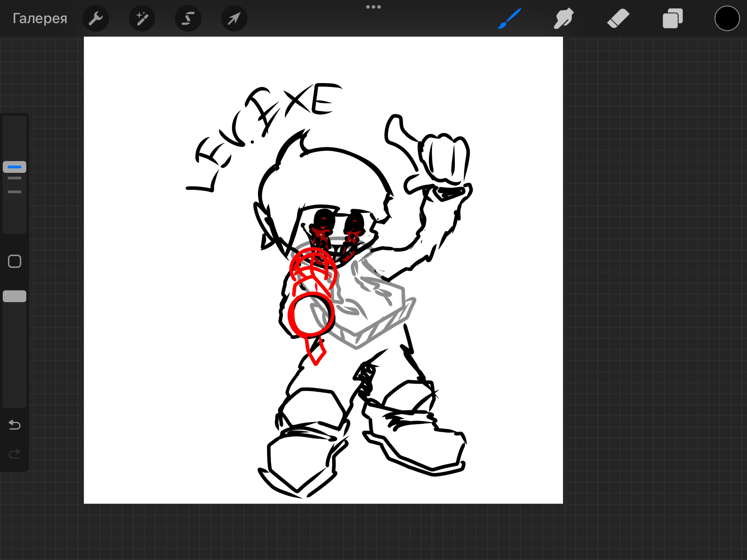Return to the Галерея gallery
Viewport: 747px width, 560px height.
coord(40,18)
